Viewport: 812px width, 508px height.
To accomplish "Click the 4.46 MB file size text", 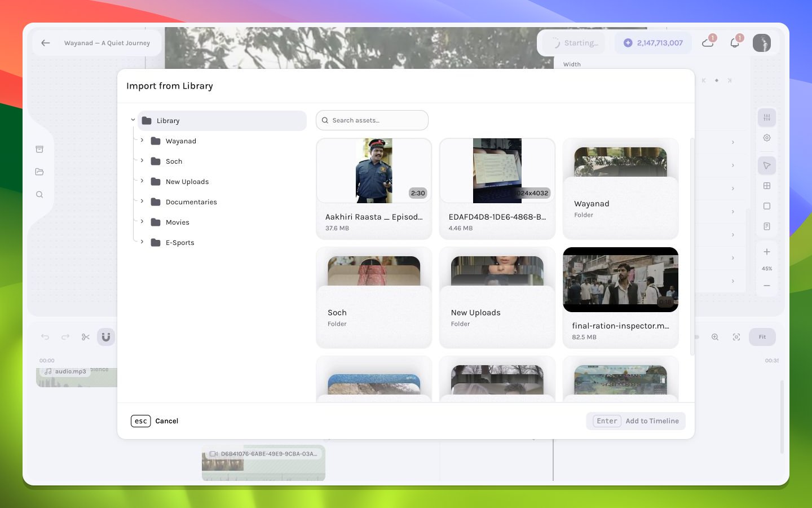I will (x=461, y=228).
